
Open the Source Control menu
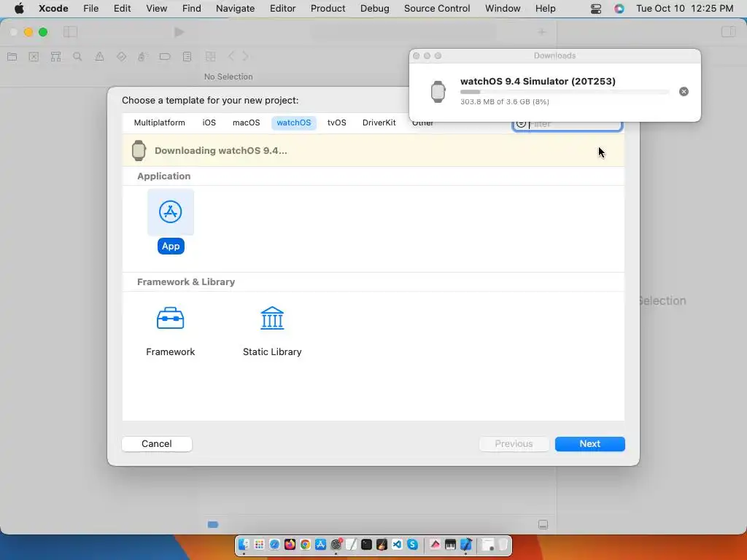click(x=437, y=9)
